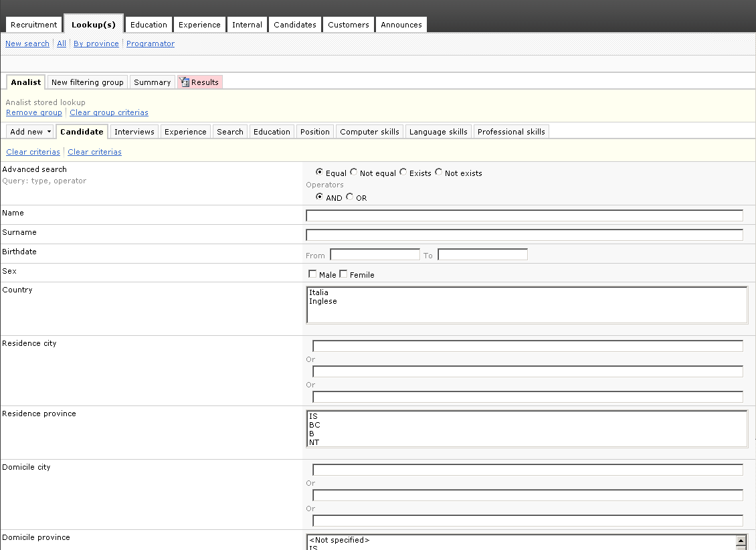Open the Results tab

tap(200, 82)
